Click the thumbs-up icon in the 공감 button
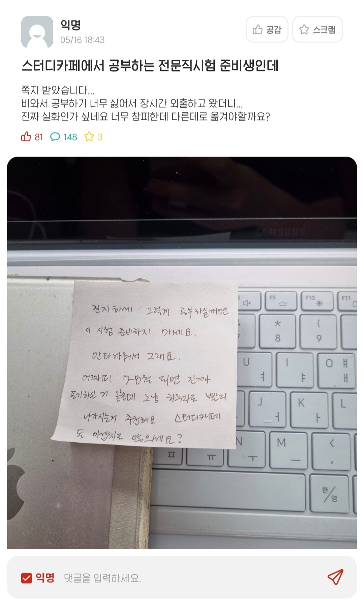Viewport: 364px width, 602px height. click(257, 30)
